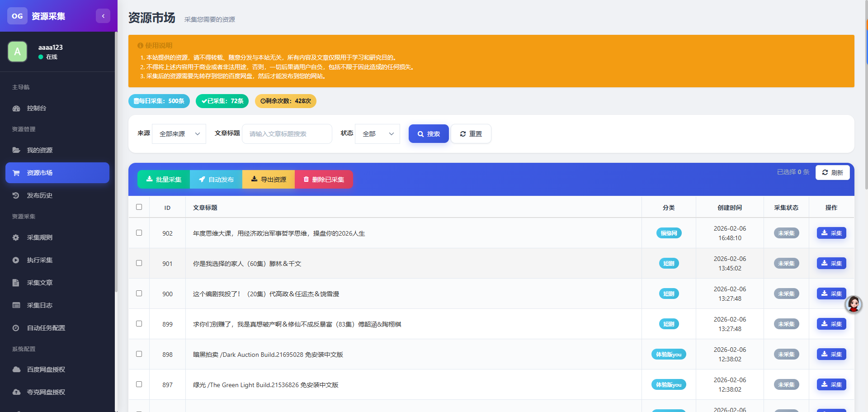Open the 控制台 dashboard icon

[16, 109]
